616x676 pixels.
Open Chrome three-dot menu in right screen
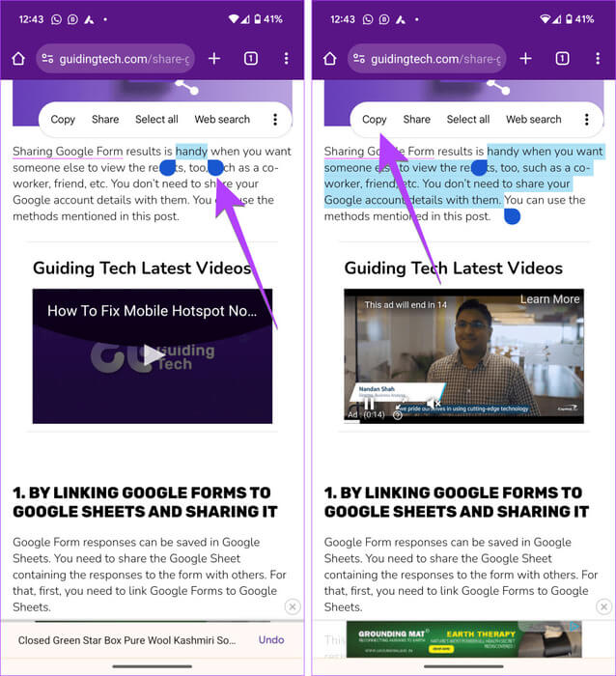pyautogui.click(x=598, y=59)
